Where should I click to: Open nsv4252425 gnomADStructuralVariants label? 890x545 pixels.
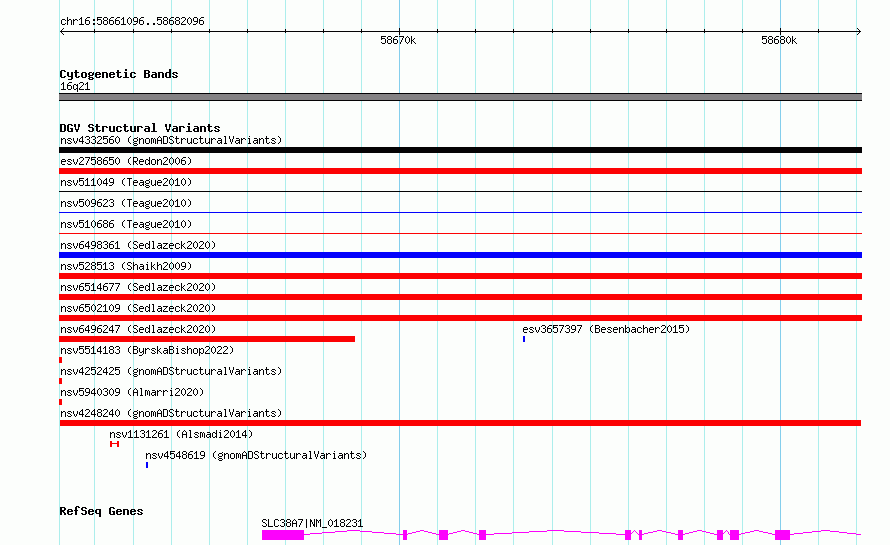[171, 371]
